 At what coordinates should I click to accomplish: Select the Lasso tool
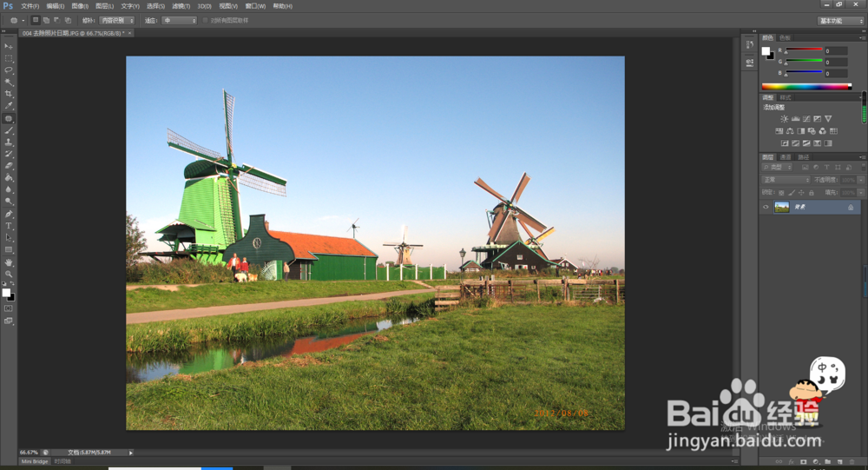tap(9, 70)
